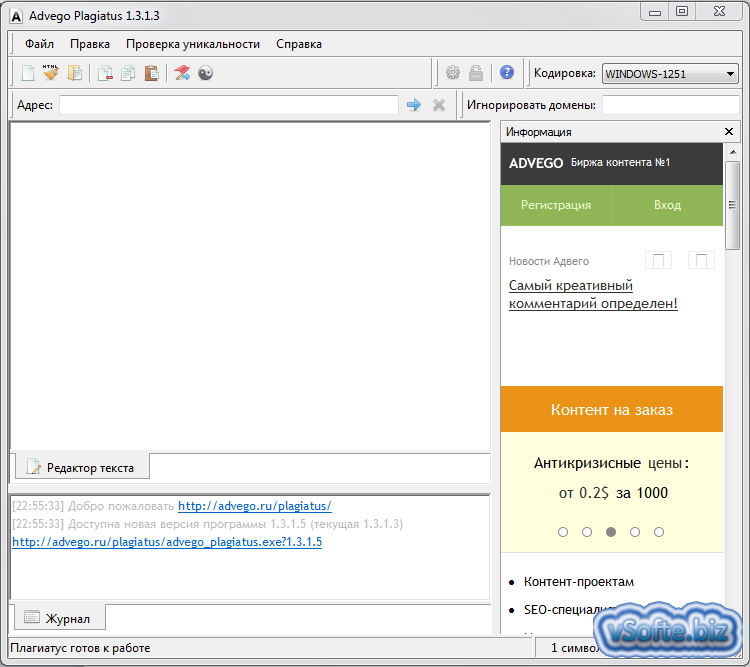Click the Новости Адвего heading

coord(549,261)
